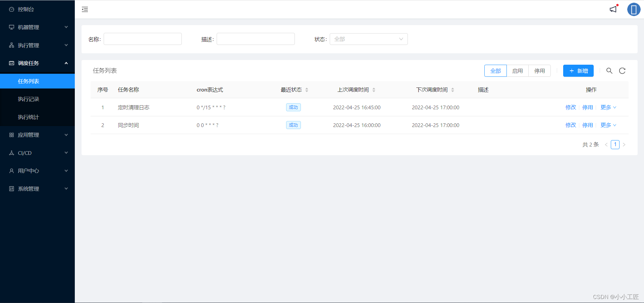Open the 状态 dropdown showing 全部
644x303 pixels.
368,39
